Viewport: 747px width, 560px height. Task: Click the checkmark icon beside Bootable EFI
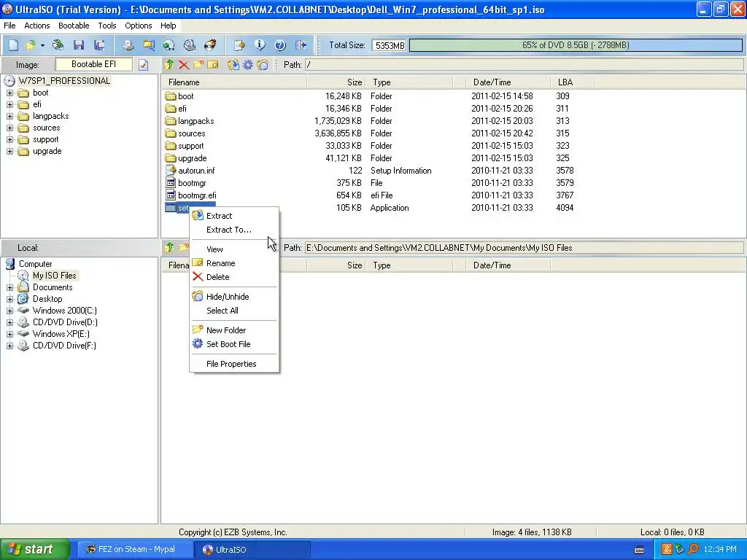pyautogui.click(x=144, y=65)
